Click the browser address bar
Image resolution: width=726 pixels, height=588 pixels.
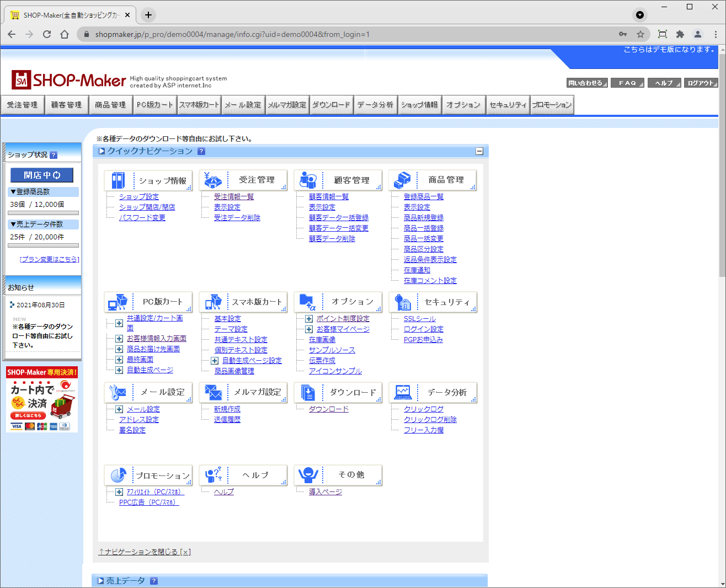pos(353,34)
